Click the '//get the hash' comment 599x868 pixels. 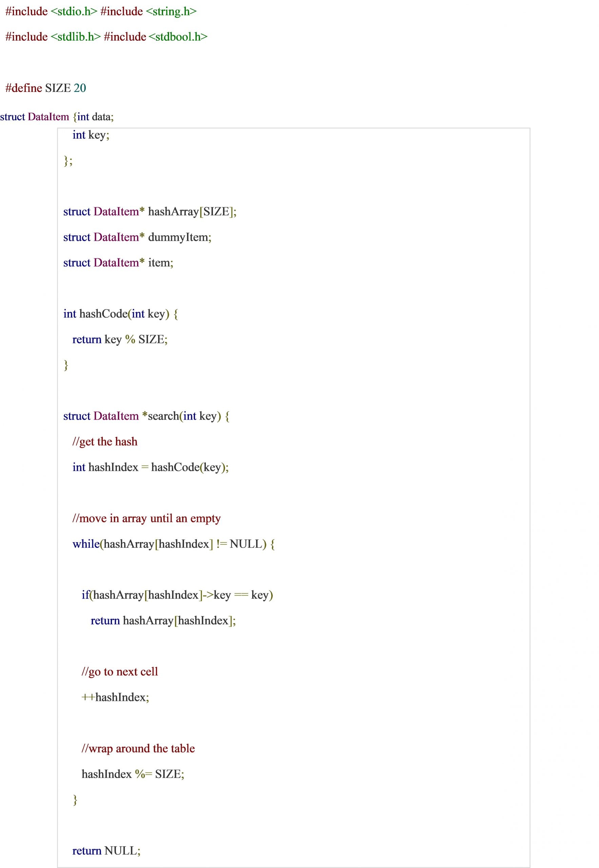105,441
